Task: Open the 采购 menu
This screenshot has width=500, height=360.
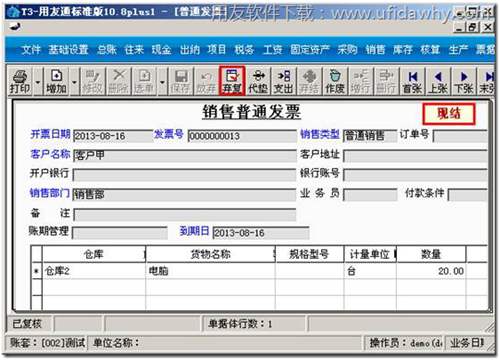Action: (347, 50)
